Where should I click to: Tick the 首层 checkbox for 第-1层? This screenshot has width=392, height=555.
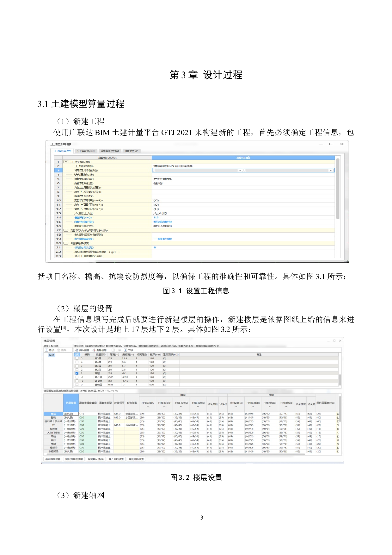point(77,377)
